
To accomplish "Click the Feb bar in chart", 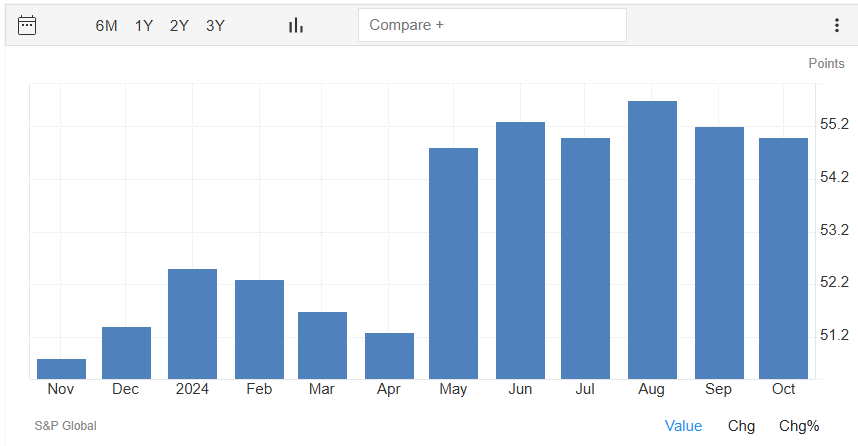I will coord(259,329).
